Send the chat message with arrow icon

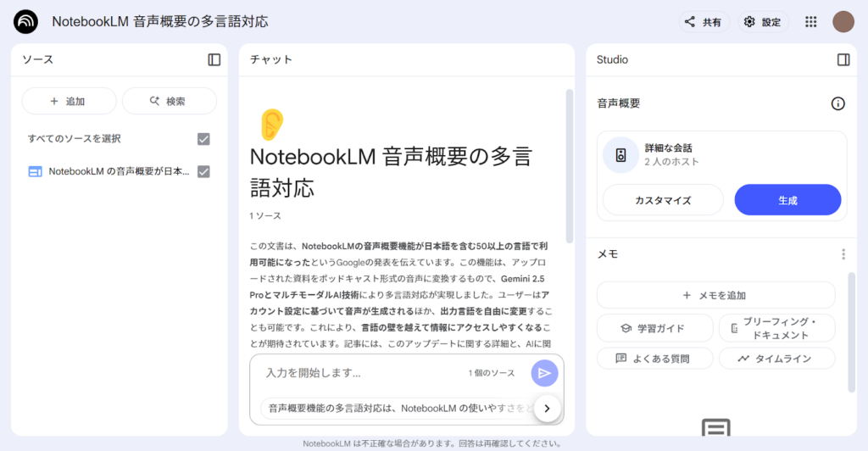(x=544, y=373)
